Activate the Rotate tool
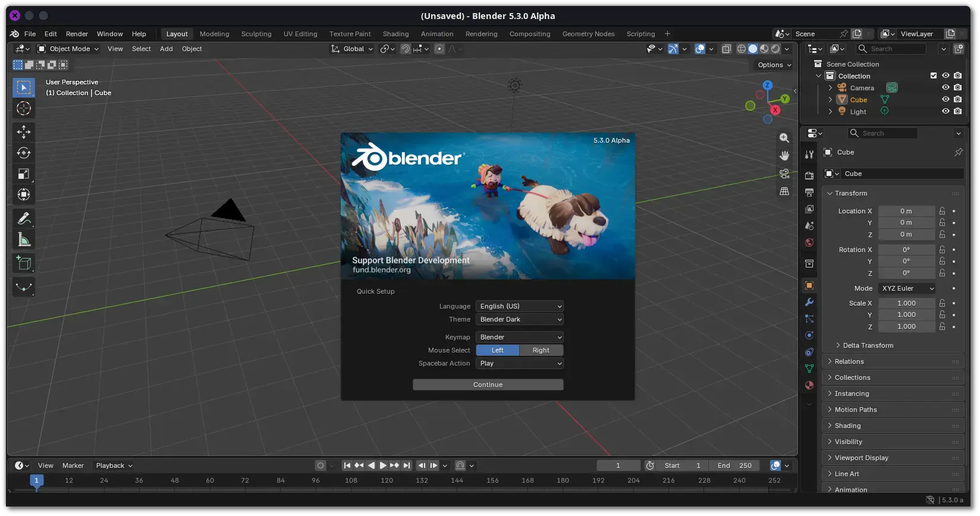This screenshot has height=516, width=980. (24, 153)
